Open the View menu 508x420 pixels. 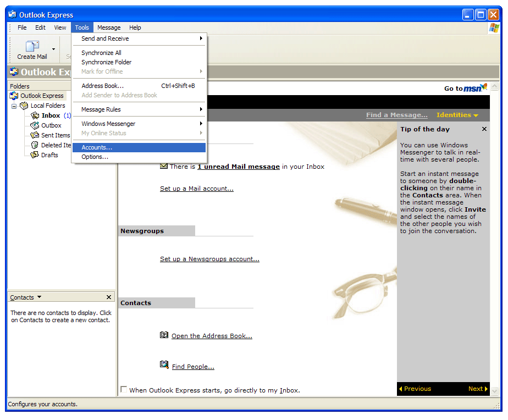(x=60, y=27)
